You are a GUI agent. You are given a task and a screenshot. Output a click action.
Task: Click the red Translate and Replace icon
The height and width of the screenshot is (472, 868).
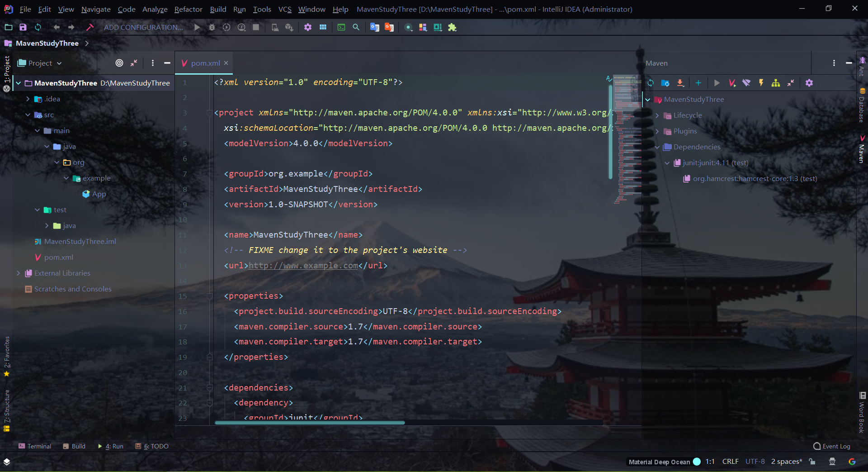(389, 27)
